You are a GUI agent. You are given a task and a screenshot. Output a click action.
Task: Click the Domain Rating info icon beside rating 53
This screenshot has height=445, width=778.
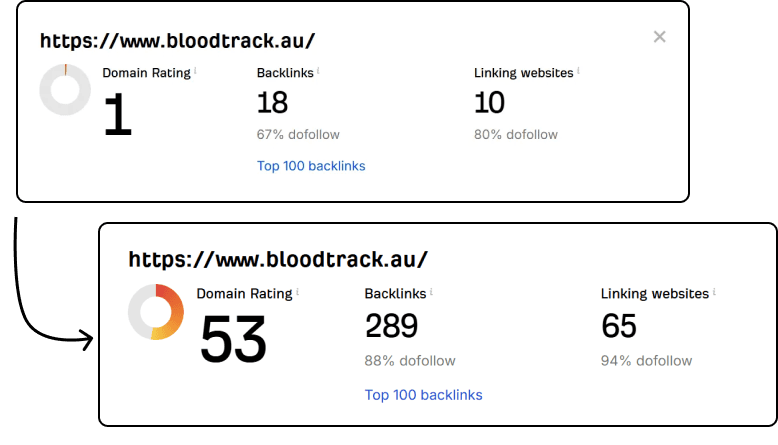[297, 292]
